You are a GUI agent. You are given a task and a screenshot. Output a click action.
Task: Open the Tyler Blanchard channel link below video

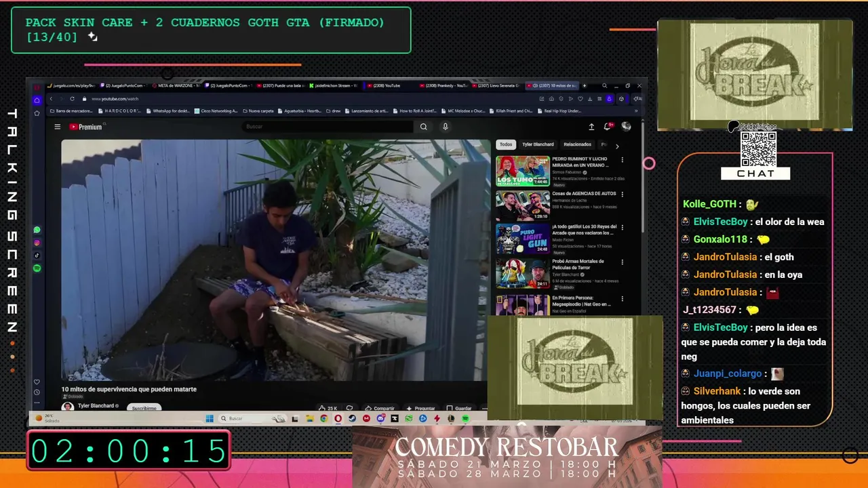tap(96, 406)
